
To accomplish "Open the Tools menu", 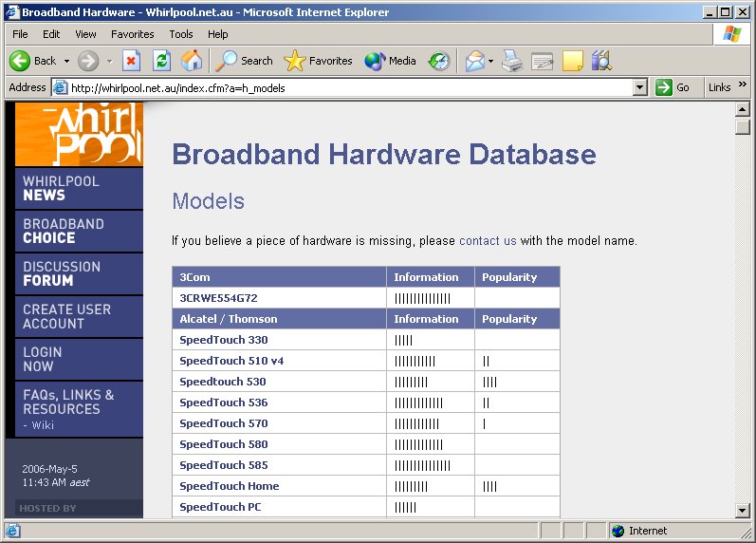I will click(x=180, y=34).
